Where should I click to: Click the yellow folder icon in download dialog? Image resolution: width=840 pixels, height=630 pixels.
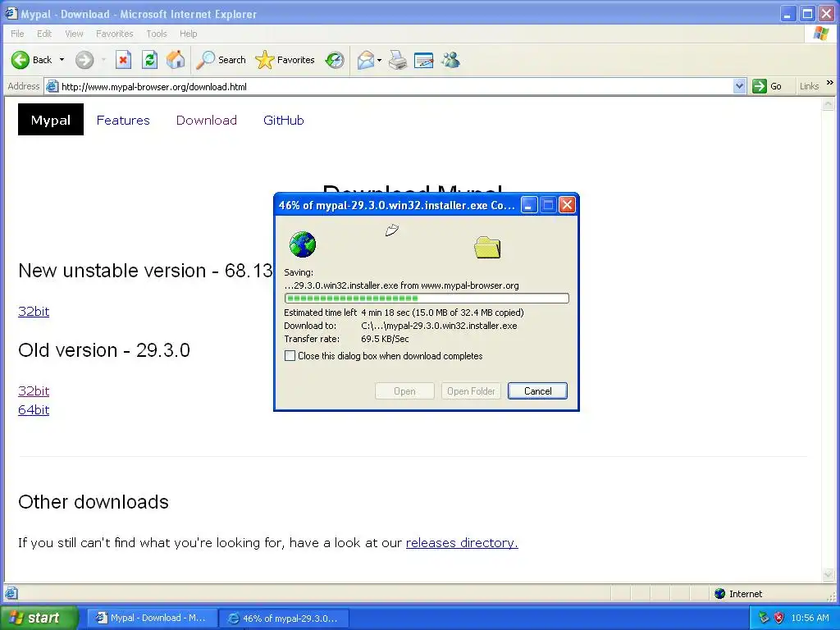tap(487, 248)
